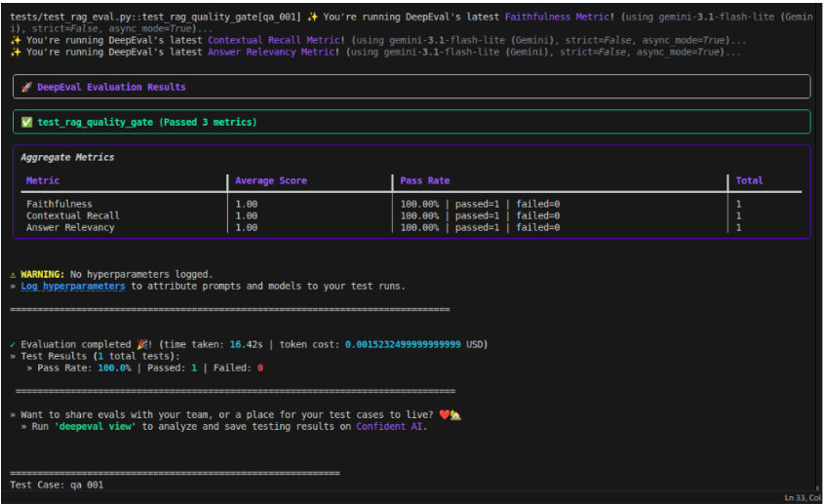823x504 pixels.
Task: Click the 100.0% Pass Rate value under Test Results
Action: [x=114, y=368]
